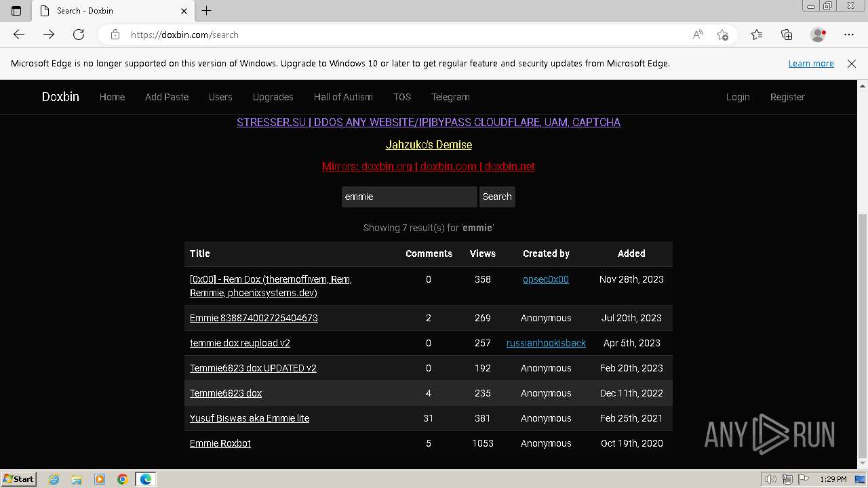Click the scrollbar up arrow
The image size is (868, 488).
click(x=863, y=86)
